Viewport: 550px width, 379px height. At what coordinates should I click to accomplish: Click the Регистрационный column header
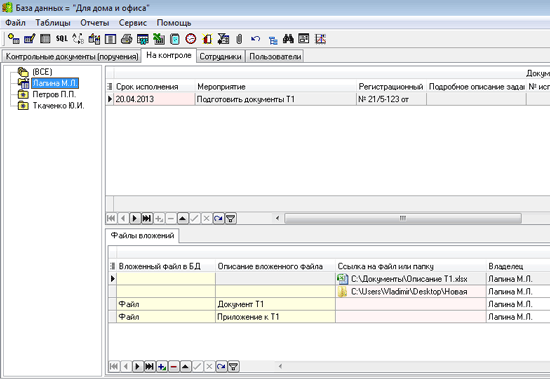coord(391,87)
